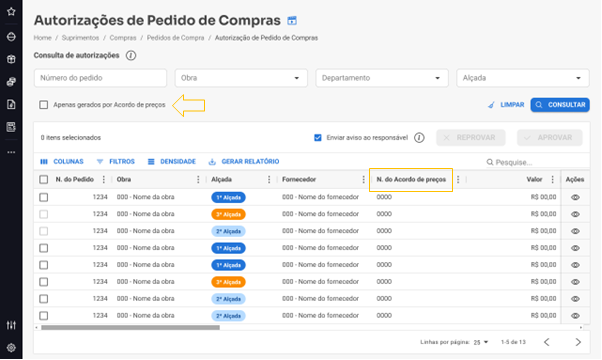Screen dimensions: 602x360
Task: Click the hard-hat icon in sidebar
Action: pyautogui.click(x=11, y=37)
